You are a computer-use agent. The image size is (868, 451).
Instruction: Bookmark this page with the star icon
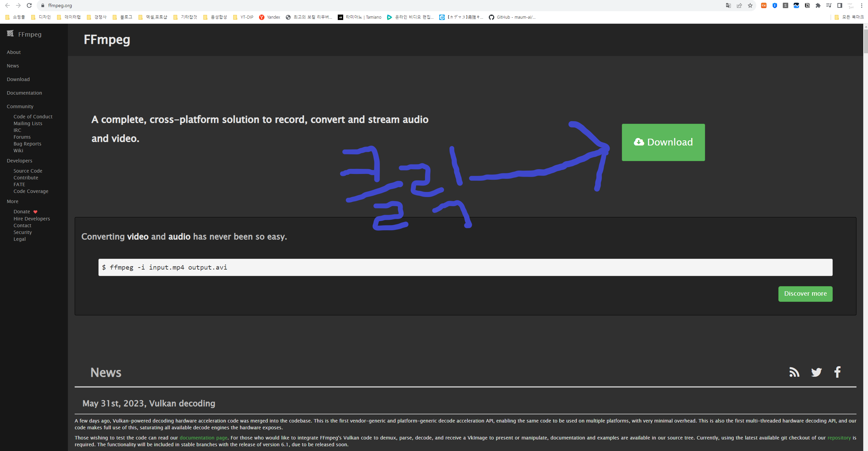click(x=750, y=5)
